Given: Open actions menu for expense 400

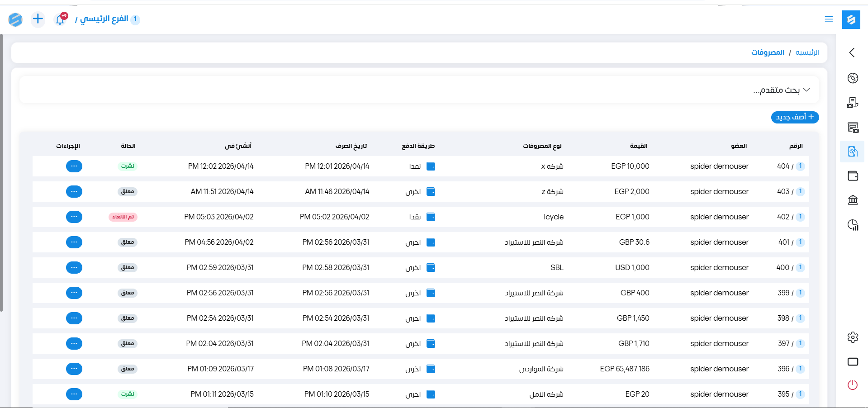Looking at the screenshot, I should tap(74, 268).
